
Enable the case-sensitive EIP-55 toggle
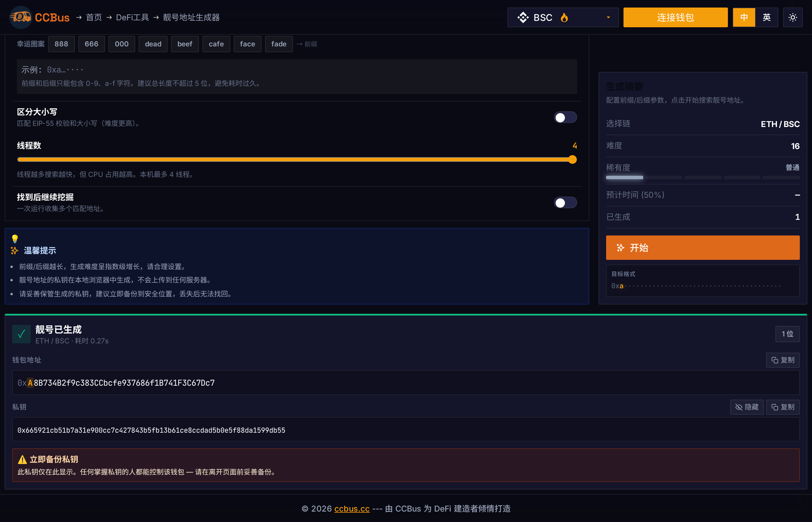[x=565, y=118]
